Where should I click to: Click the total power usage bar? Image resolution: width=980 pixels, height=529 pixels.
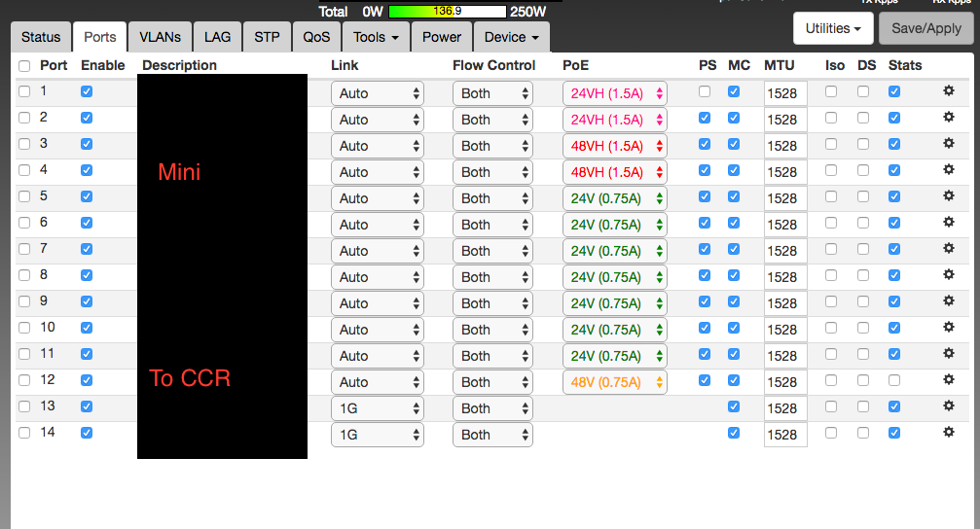pos(447,12)
